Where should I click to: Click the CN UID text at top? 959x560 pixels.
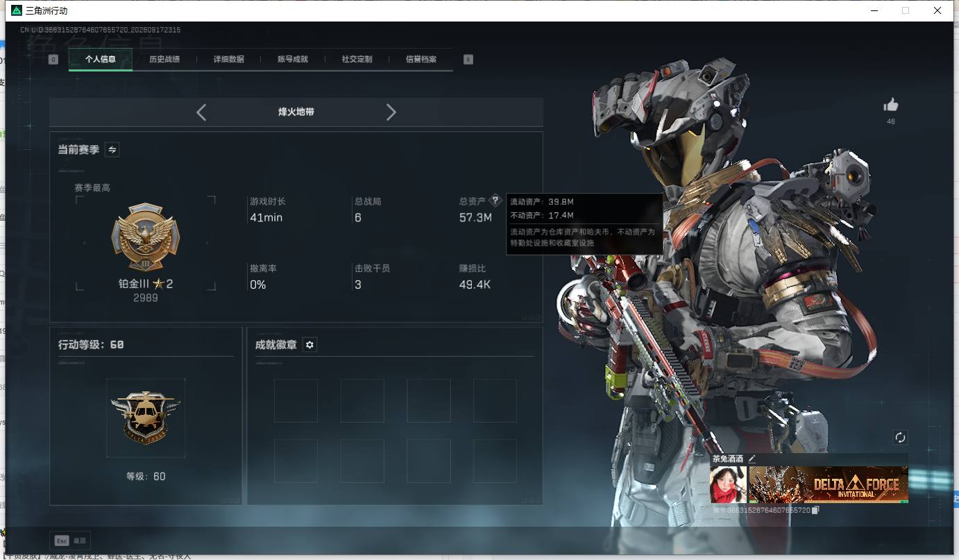(101, 30)
